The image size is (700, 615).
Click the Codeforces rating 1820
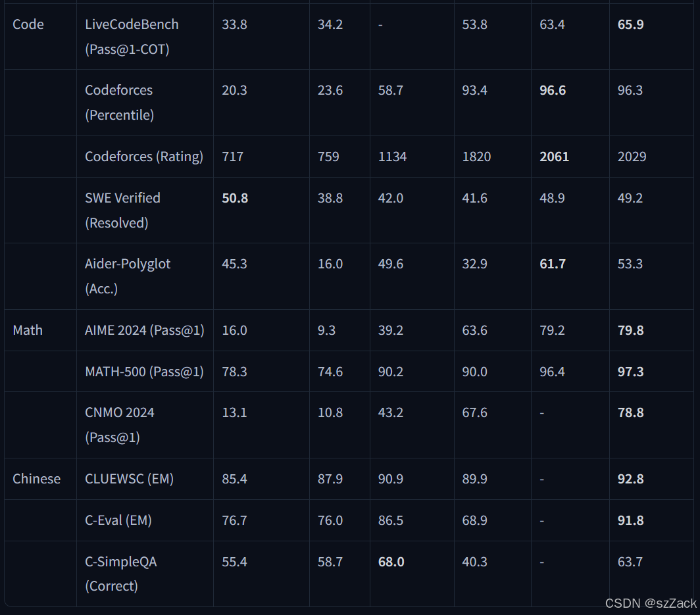tap(476, 156)
